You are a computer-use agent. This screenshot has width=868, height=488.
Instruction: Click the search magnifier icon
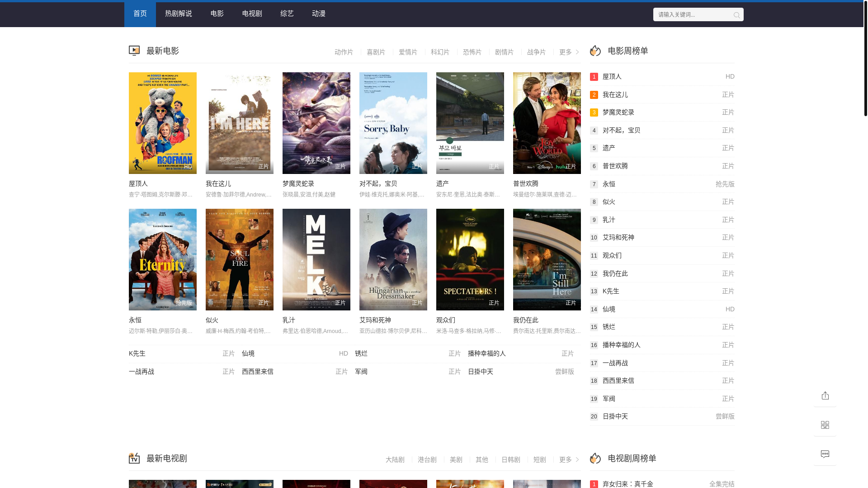[736, 15]
